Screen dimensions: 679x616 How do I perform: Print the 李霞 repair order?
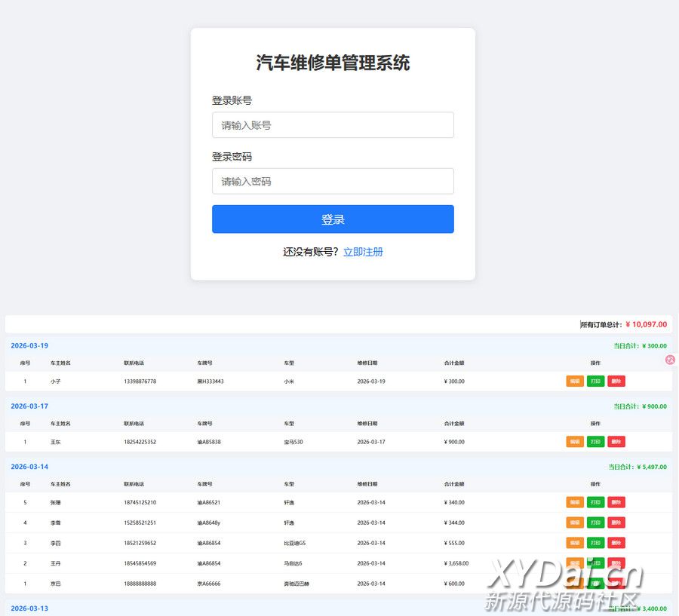595,523
